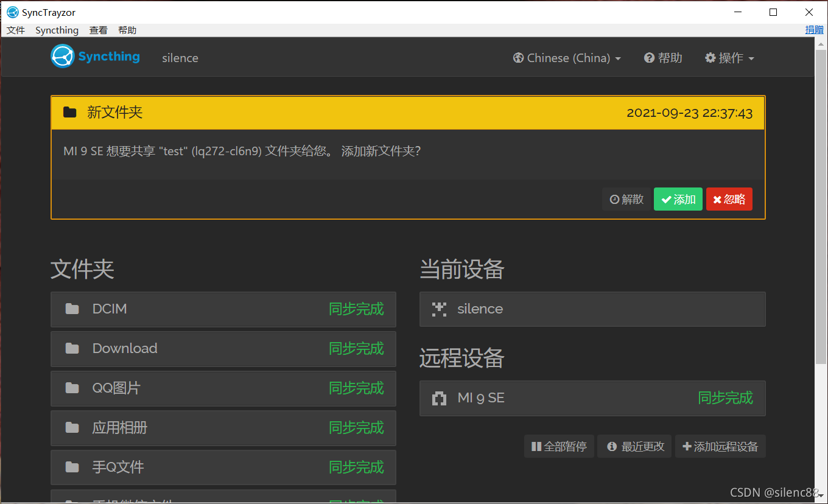Click the 远程设备 section heading

[461, 359]
